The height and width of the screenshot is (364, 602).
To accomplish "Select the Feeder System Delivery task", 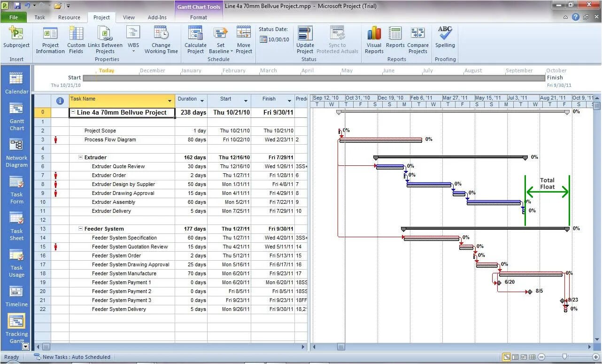I will coord(119,309).
